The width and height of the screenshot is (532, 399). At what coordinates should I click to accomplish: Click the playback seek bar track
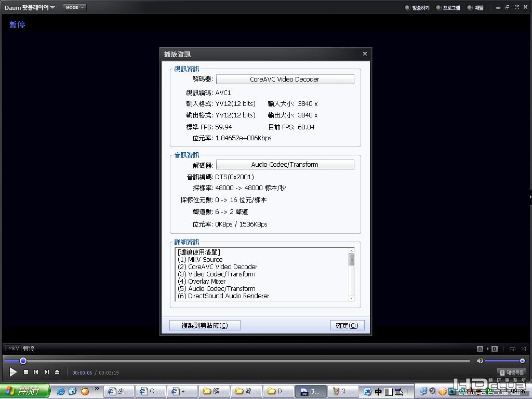coord(237,361)
